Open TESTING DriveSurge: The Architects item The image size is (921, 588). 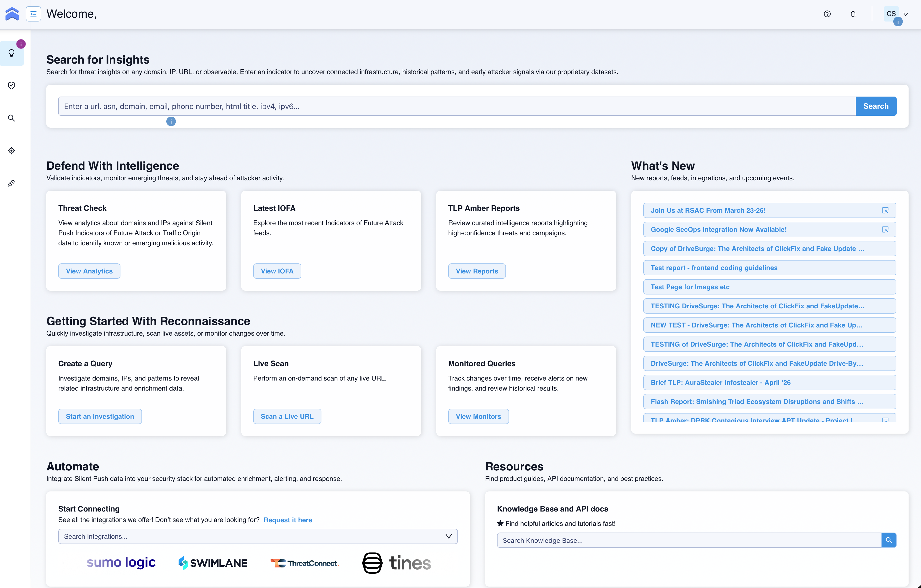point(769,306)
